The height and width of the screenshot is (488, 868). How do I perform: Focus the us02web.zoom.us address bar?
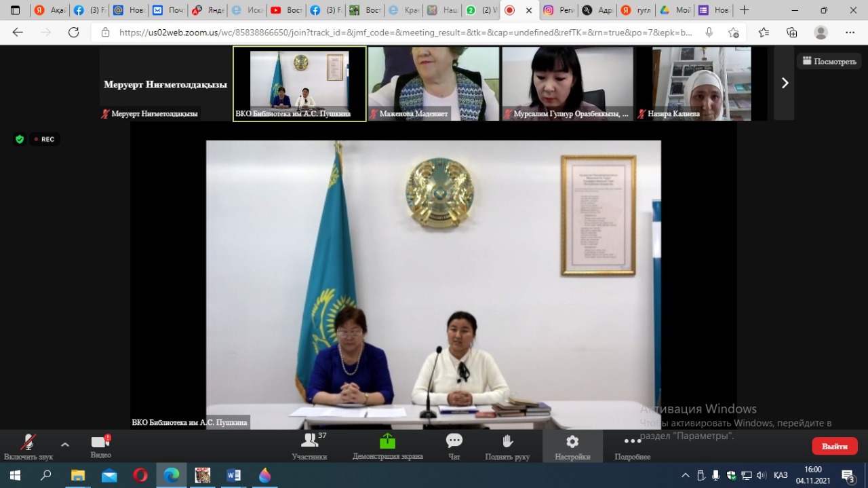pos(406,32)
